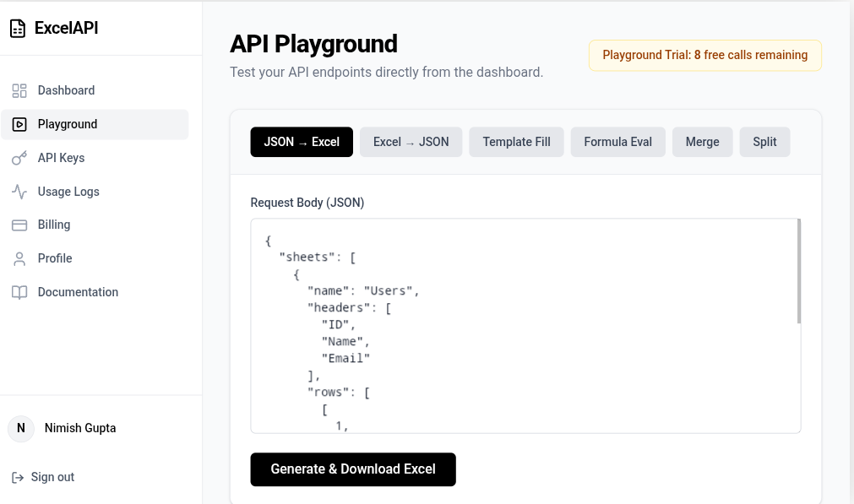Open the Split tab

click(764, 142)
